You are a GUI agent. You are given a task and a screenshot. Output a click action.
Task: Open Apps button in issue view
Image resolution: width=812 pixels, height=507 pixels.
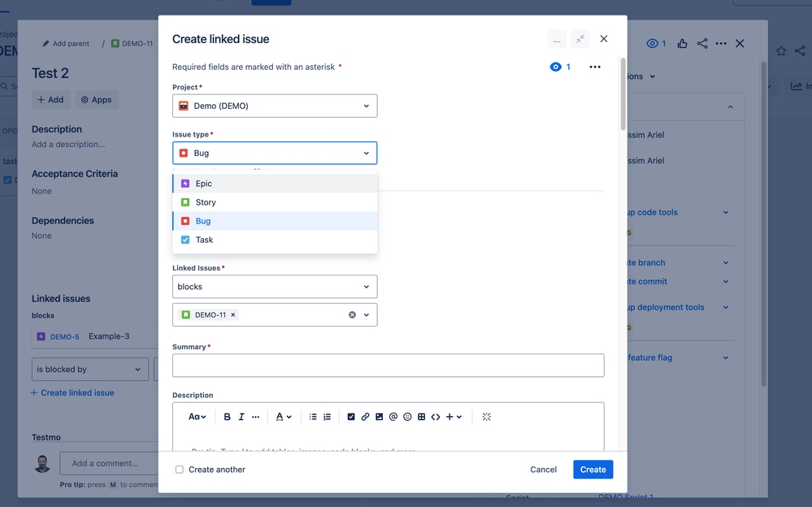[97, 100]
